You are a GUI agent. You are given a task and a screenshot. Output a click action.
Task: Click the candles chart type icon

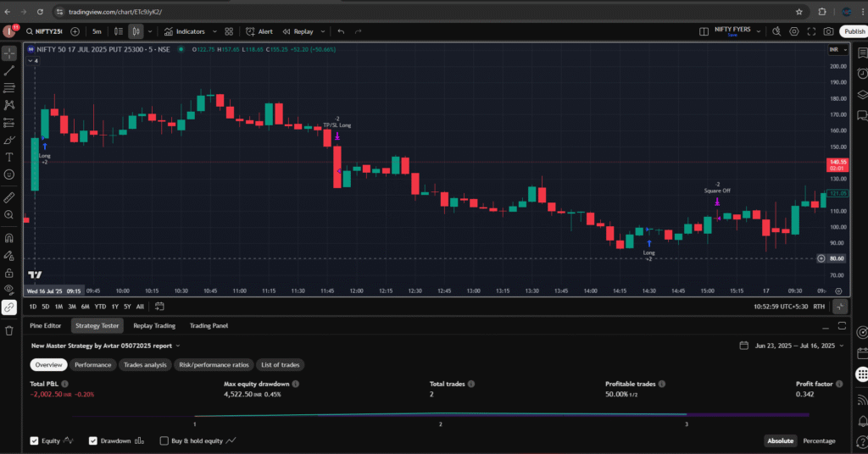(x=136, y=31)
